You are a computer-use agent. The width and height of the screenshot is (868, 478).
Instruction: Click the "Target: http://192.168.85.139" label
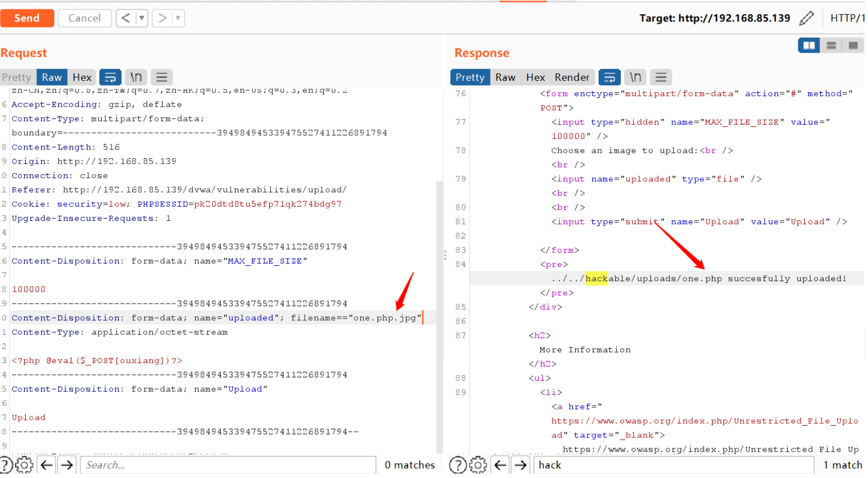point(715,18)
